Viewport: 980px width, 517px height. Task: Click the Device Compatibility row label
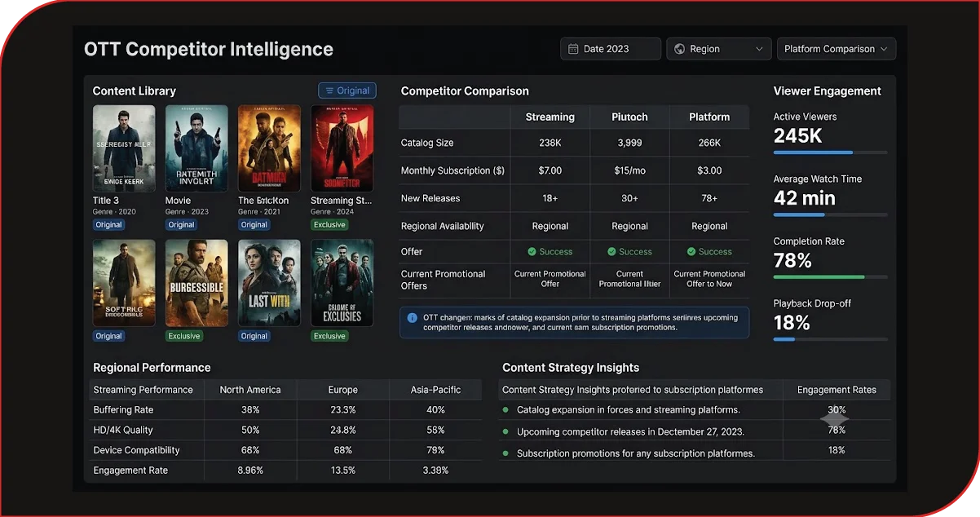click(x=136, y=450)
